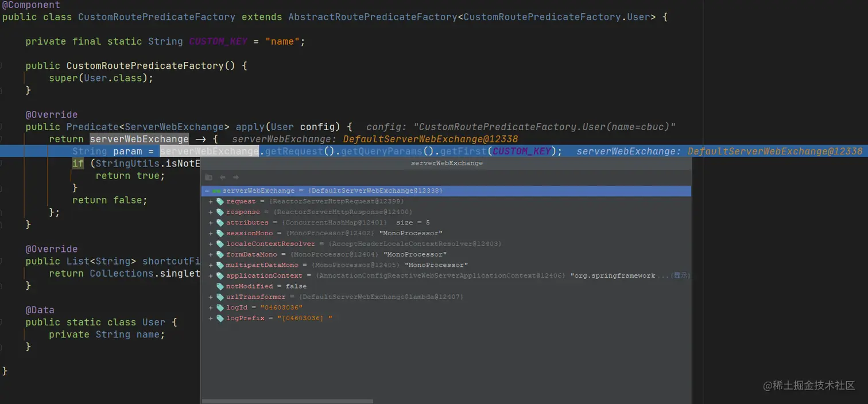Viewport: 868px width, 404px height.
Task: Click the field tag icon beside attributes
Action: pos(220,223)
